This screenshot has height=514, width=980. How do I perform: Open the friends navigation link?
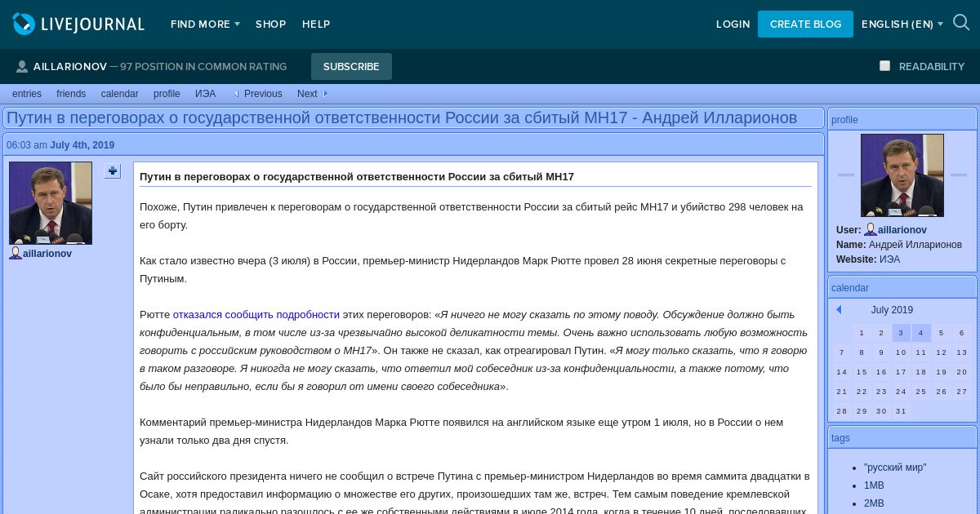71,94
